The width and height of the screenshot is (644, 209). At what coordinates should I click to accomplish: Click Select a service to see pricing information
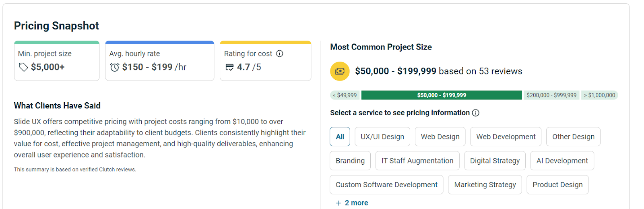click(400, 113)
